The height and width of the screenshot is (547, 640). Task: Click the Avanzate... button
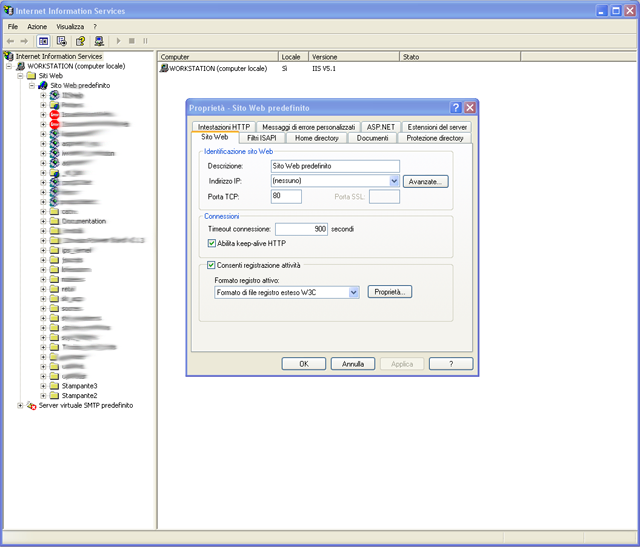[x=425, y=182]
